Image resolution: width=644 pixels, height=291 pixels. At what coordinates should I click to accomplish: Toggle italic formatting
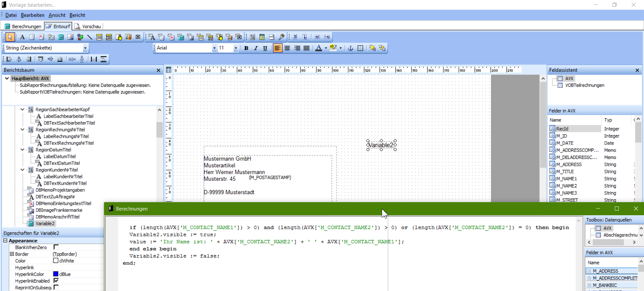(x=256, y=48)
